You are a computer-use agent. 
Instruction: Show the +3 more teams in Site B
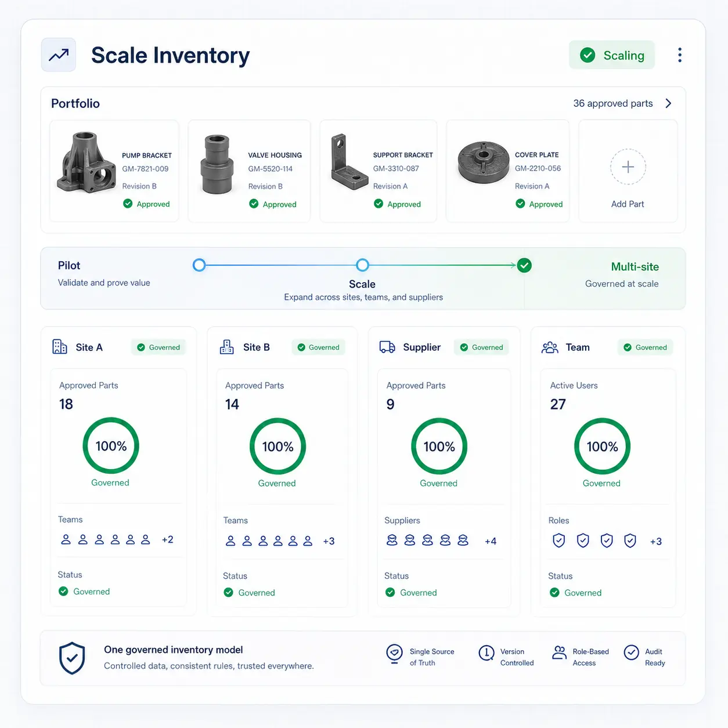coord(329,541)
